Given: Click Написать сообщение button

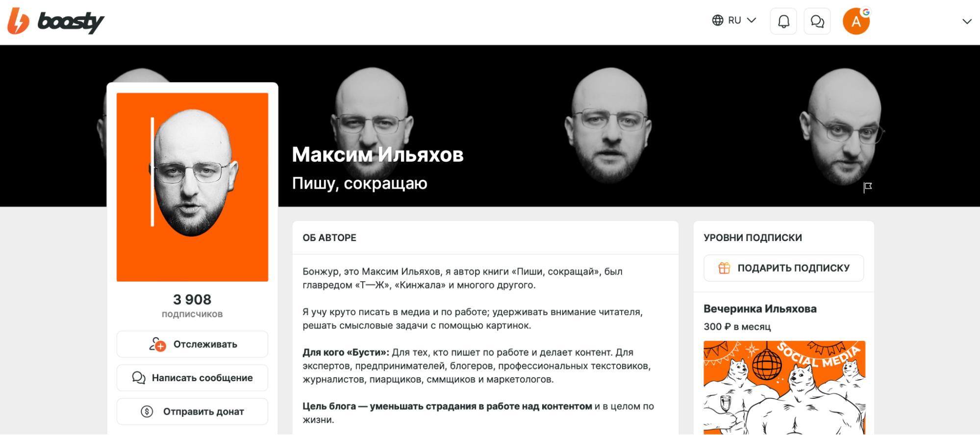Looking at the screenshot, I should click(x=192, y=378).
